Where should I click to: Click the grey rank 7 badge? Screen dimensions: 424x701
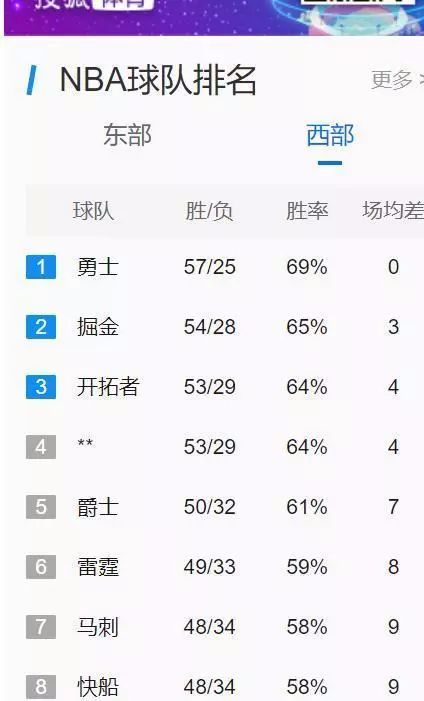(x=41, y=626)
